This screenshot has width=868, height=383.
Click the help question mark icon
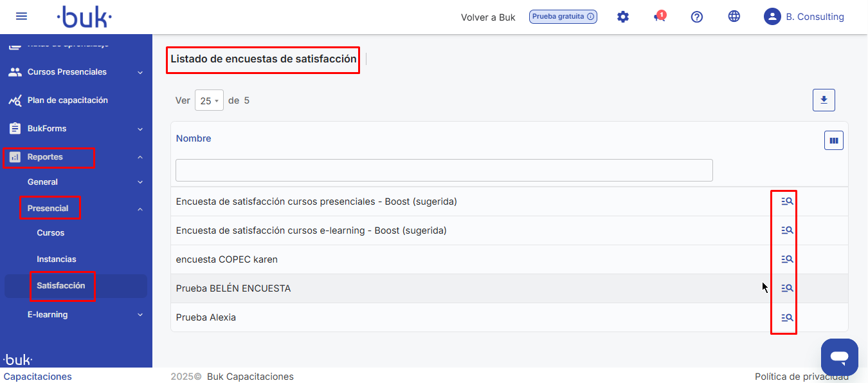(x=696, y=17)
